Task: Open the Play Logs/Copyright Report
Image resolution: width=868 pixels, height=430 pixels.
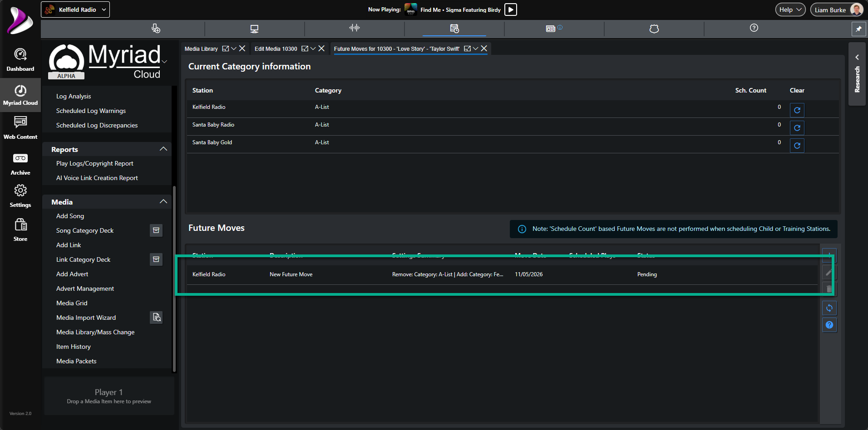Action: (x=94, y=163)
